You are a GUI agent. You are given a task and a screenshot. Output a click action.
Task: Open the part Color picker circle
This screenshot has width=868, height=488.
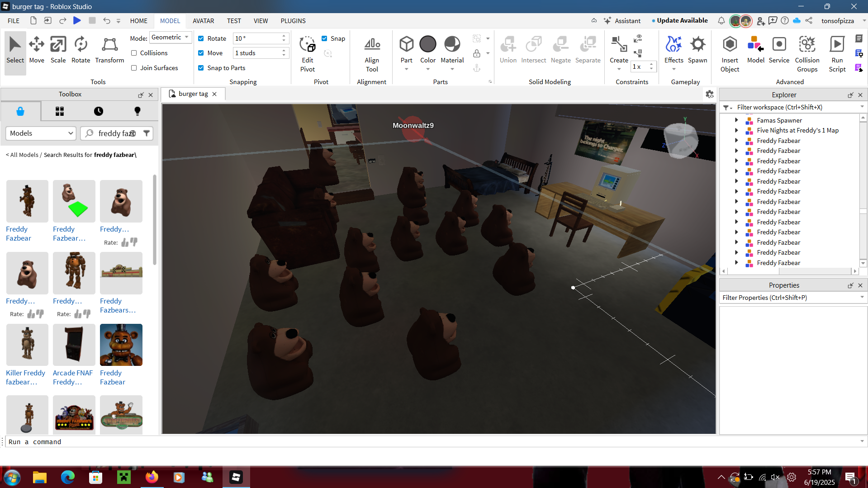(x=428, y=44)
